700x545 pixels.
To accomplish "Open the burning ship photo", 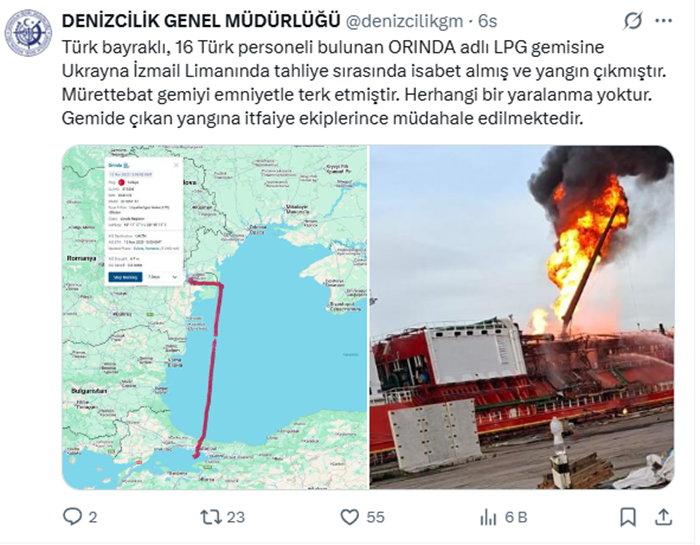I will pyautogui.click(x=522, y=317).
